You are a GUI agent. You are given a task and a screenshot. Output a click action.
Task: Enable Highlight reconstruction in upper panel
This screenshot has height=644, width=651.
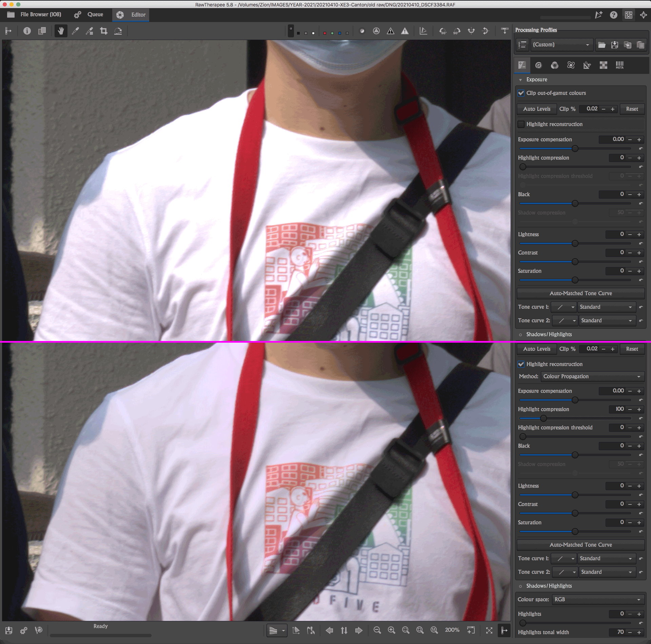521,124
